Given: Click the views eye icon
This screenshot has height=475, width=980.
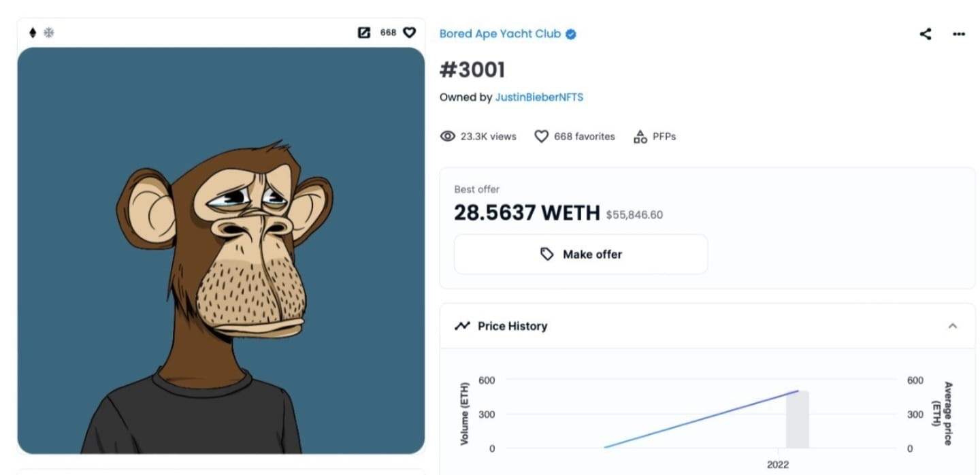Looking at the screenshot, I should click(447, 136).
